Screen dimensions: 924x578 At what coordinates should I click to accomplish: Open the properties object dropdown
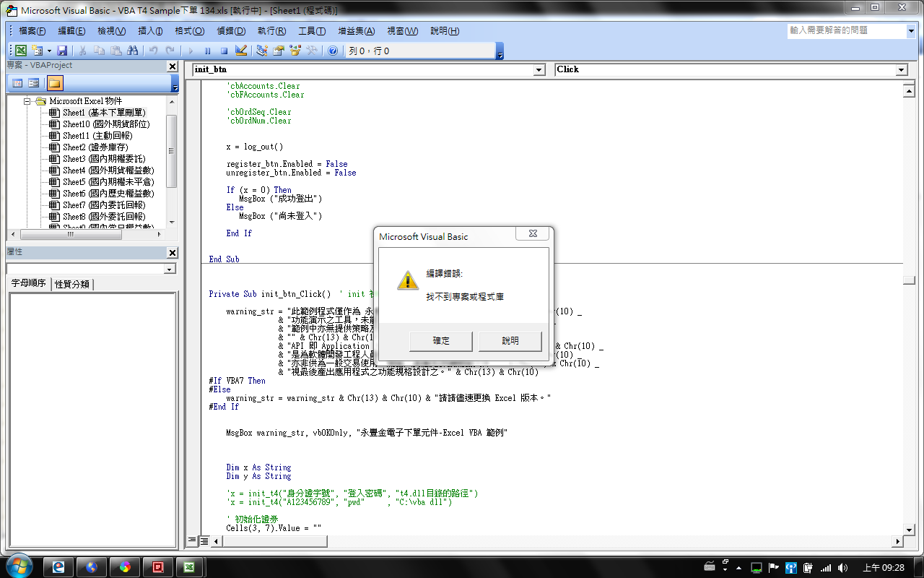point(170,269)
